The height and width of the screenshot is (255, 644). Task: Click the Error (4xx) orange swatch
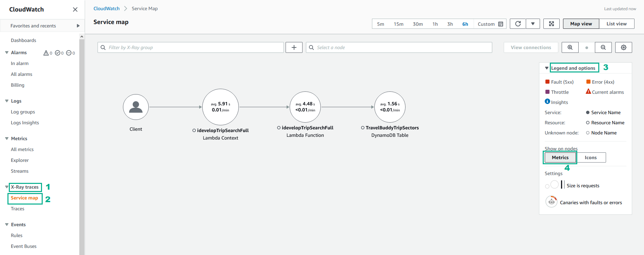click(x=588, y=82)
